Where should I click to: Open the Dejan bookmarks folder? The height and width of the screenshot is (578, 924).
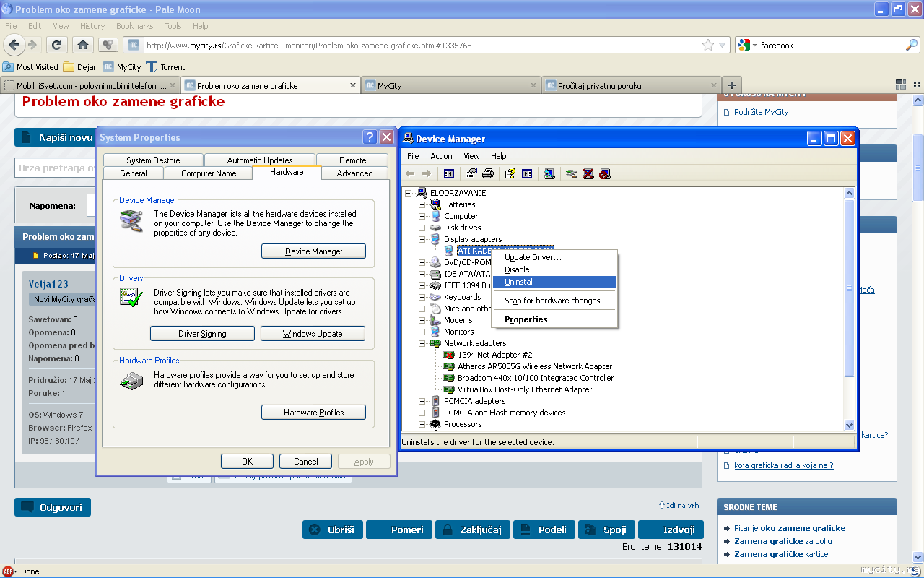click(81, 67)
